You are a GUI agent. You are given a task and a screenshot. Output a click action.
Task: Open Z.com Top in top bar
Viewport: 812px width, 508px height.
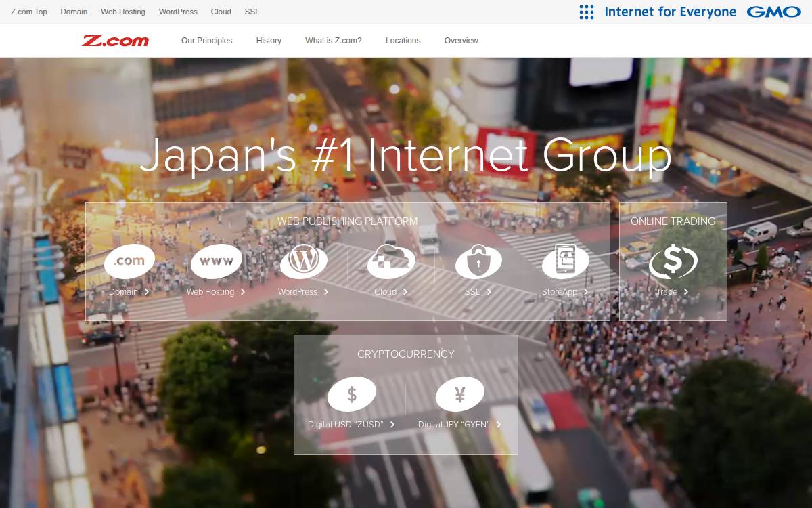pos(29,12)
